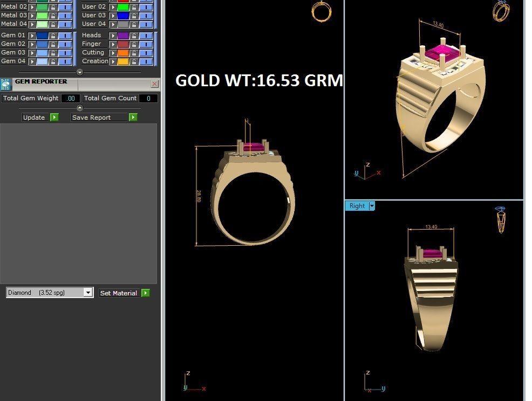This screenshot has height=401, width=532.
Task: Click green arrow next to Save Report
Action: 133,117
